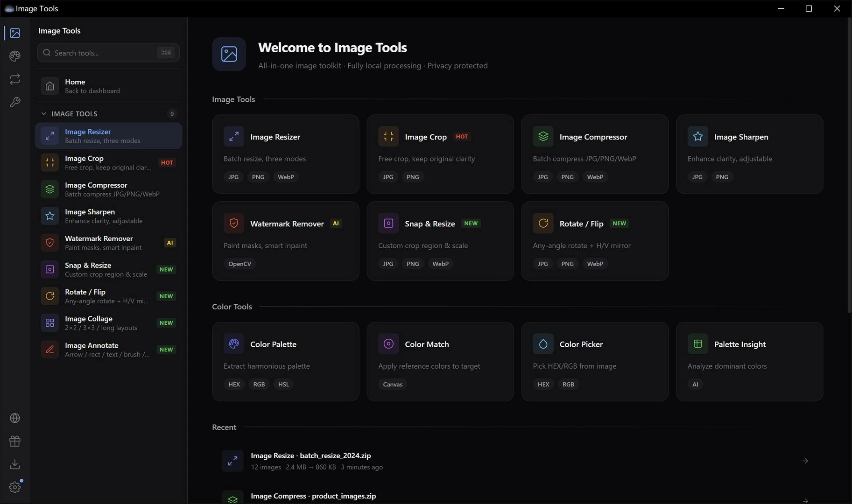This screenshot has width=852, height=504.
Task: Open recent batch_resize_2024.zip entry
Action: pyautogui.click(x=517, y=461)
